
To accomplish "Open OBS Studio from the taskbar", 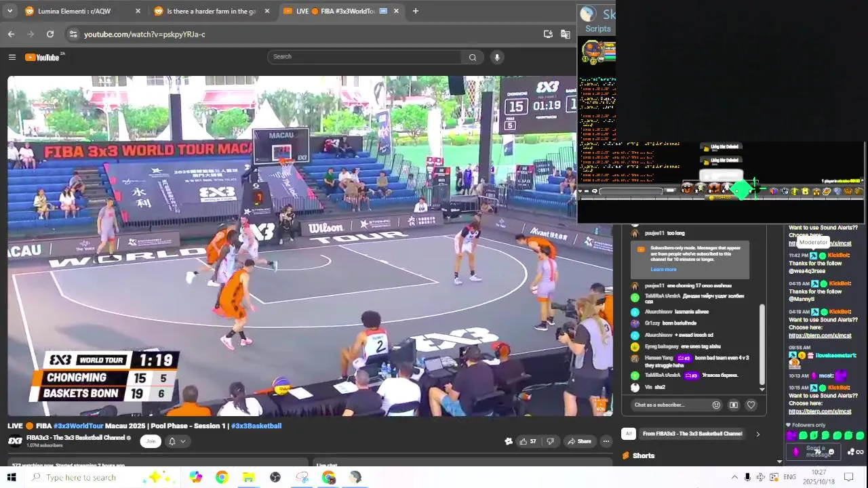I will click(x=275, y=477).
